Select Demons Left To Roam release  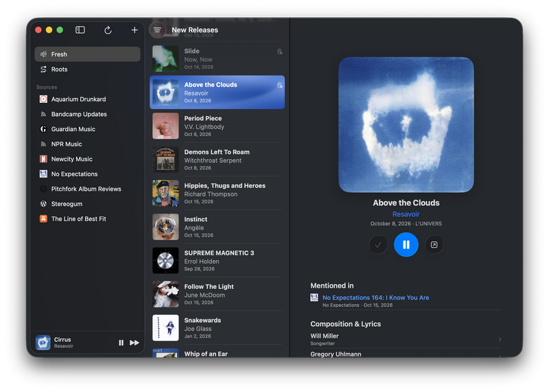coord(217,160)
